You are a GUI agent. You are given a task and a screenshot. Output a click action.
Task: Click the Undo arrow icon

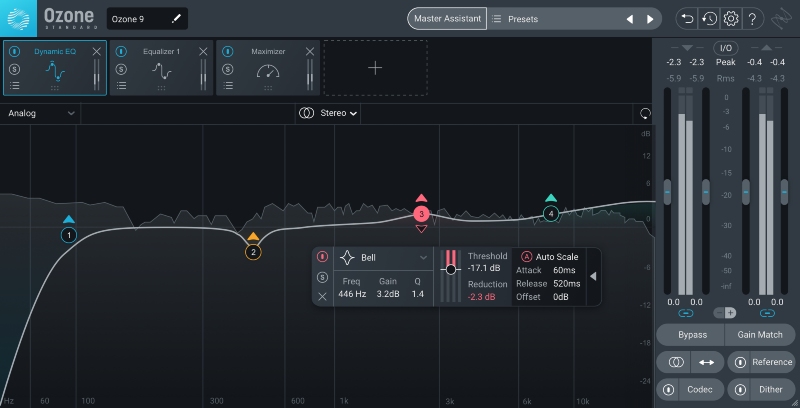(686, 18)
